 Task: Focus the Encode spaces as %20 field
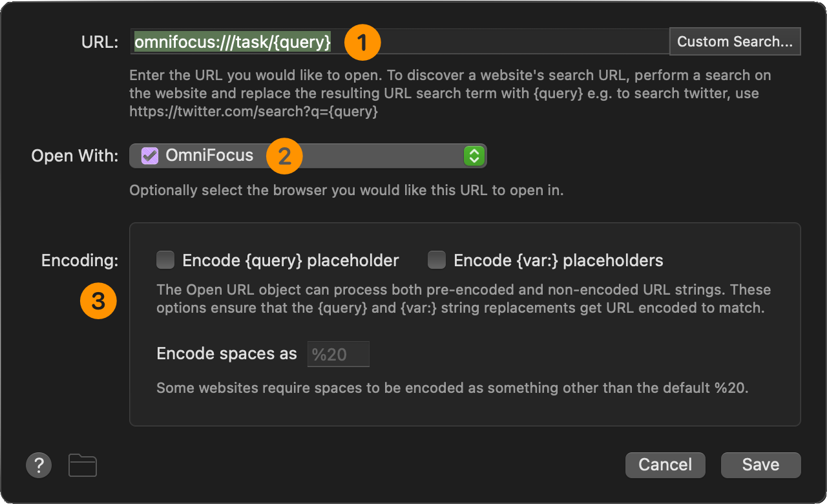point(338,354)
